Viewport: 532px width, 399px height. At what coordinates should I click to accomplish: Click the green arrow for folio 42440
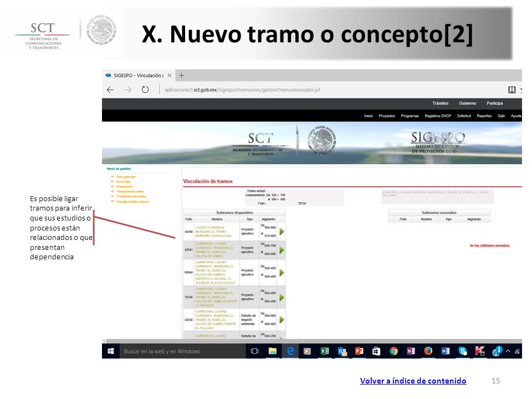coord(282,232)
